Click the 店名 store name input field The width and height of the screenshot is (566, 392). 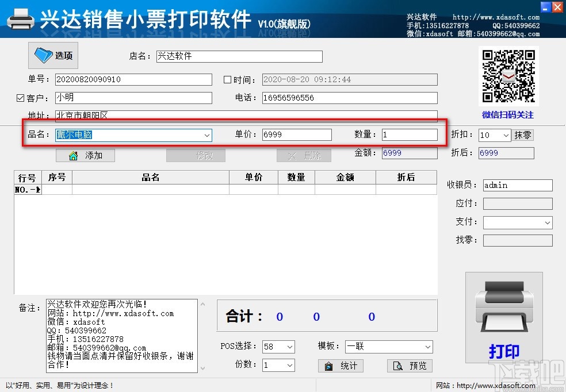[x=239, y=56]
